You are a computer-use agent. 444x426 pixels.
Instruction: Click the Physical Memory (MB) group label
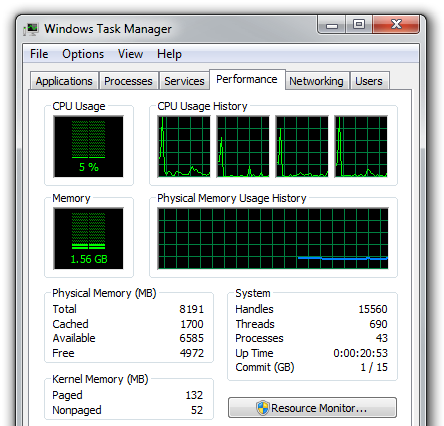pyautogui.click(x=104, y=293)
